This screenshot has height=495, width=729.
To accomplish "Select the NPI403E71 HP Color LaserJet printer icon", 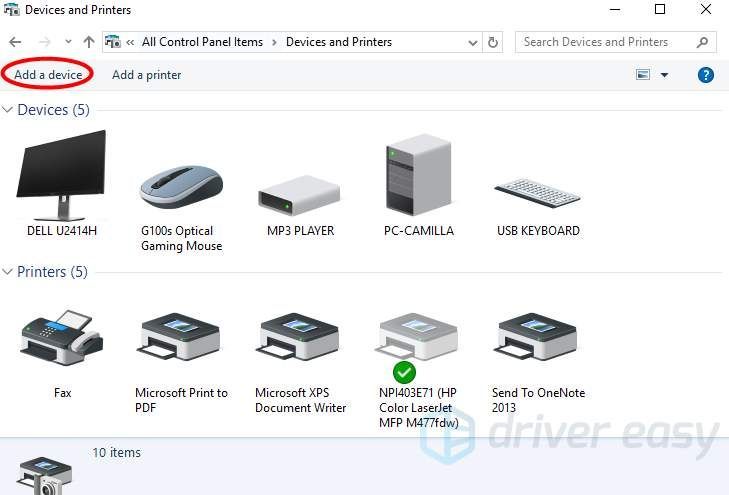I will click(418, 337).
